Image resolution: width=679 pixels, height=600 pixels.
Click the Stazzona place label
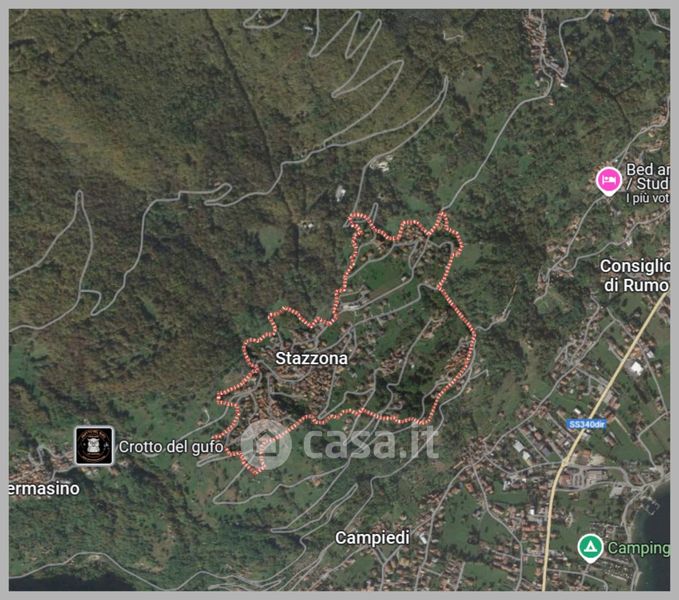click(311, 358)
